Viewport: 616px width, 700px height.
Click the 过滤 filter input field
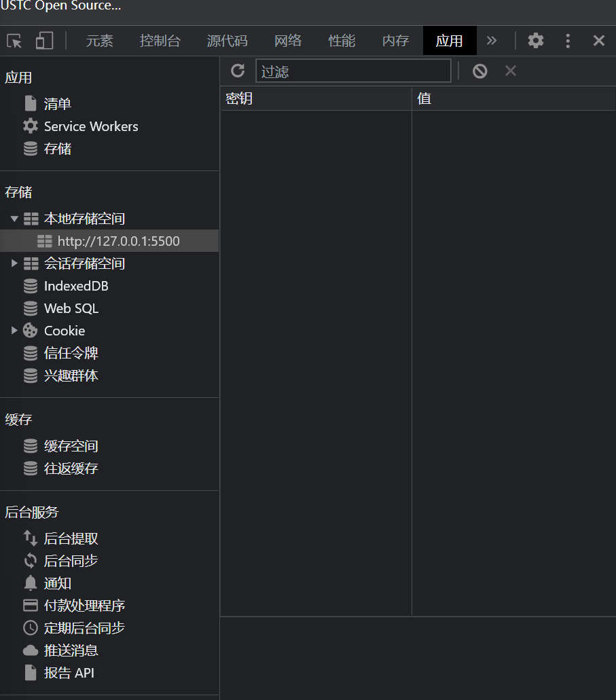click(x=353, y=71)
